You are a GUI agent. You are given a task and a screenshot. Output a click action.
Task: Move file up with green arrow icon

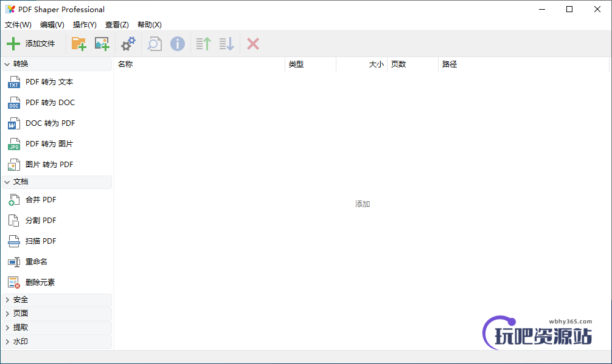tap(203, 44)
